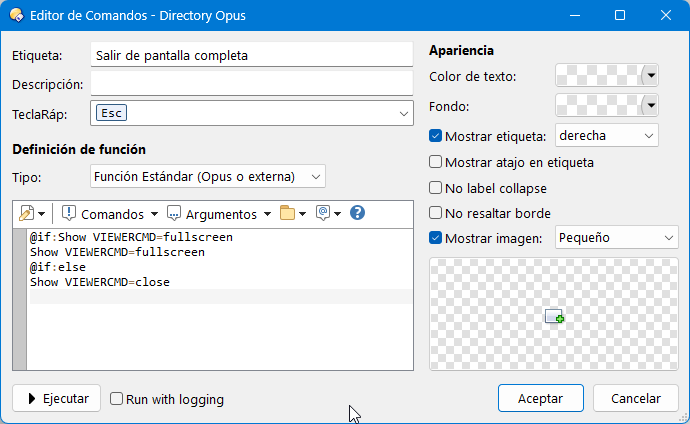Open the Mostrar imagen size dropdown Pequeño

pyautogui.click(x=617, y=238)
